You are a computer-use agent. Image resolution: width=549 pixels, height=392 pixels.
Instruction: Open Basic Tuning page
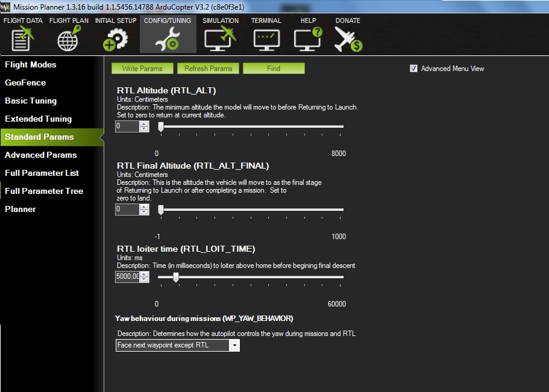click(x=31, y=101)
